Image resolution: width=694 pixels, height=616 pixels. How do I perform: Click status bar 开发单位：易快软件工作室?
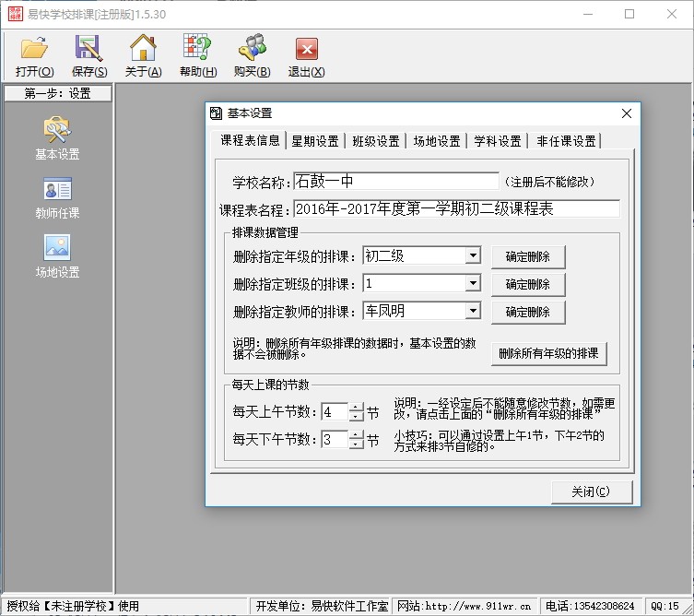pos(322,606)
